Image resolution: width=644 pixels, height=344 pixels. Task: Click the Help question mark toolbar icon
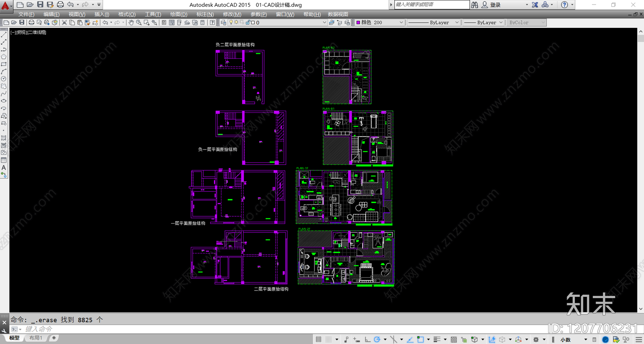coord(212,23)
